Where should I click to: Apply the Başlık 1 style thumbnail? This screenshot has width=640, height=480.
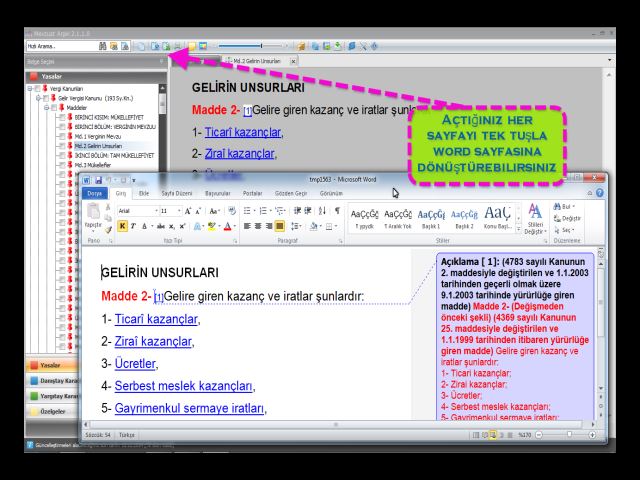[x=431, y=219]
